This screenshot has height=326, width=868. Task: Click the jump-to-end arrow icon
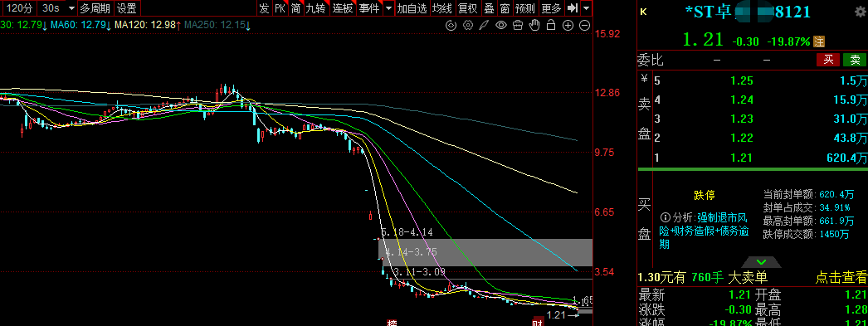tap(573, 7)
